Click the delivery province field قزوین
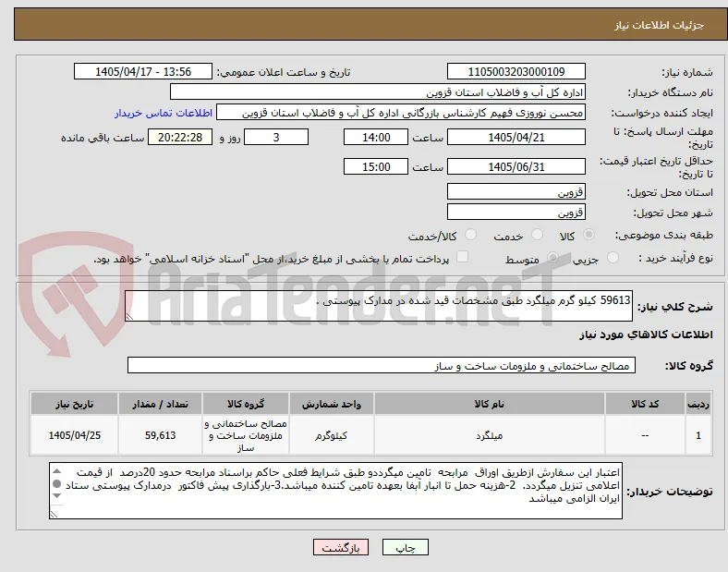 coord(516,192)
